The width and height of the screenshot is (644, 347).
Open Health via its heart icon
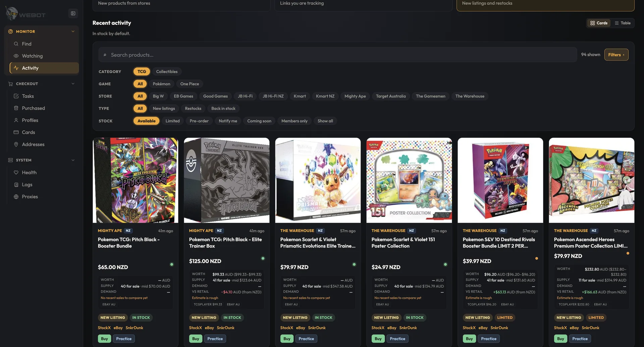click(x=16, y=172)
